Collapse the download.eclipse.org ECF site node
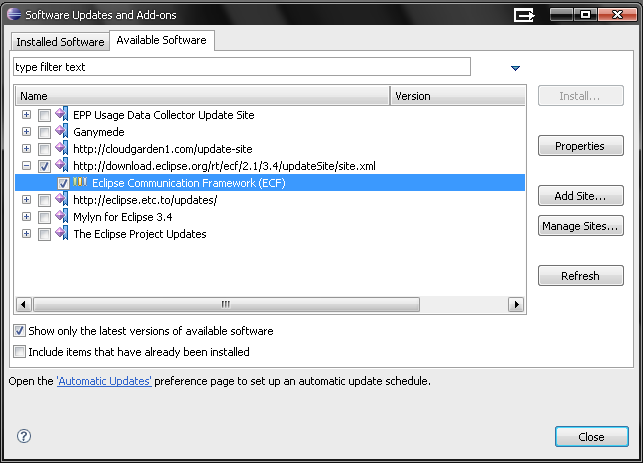Screen dimensions: 643x463 tap(26, 166)
